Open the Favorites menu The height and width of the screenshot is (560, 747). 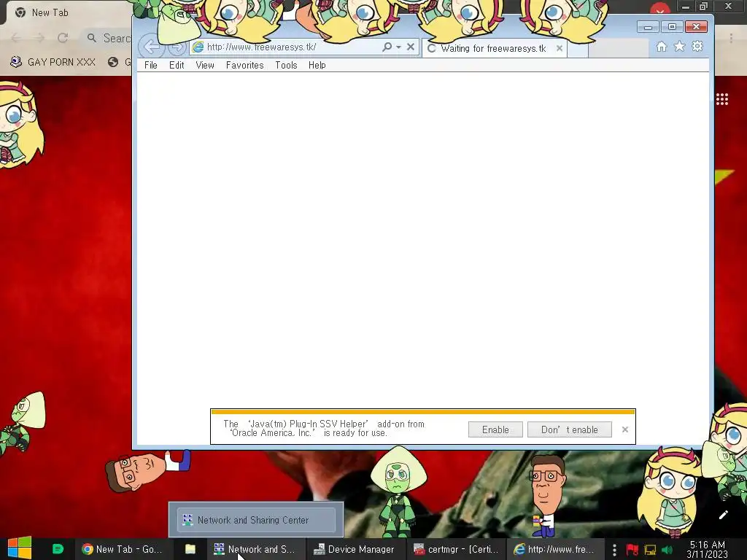244,65
